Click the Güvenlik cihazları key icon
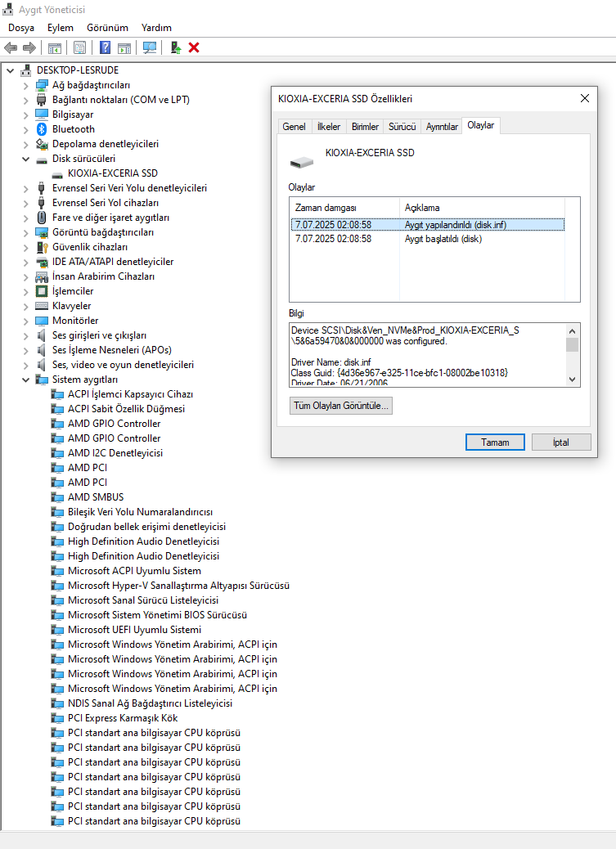Viewport: 616px width, 849px height. pos(42,247)
